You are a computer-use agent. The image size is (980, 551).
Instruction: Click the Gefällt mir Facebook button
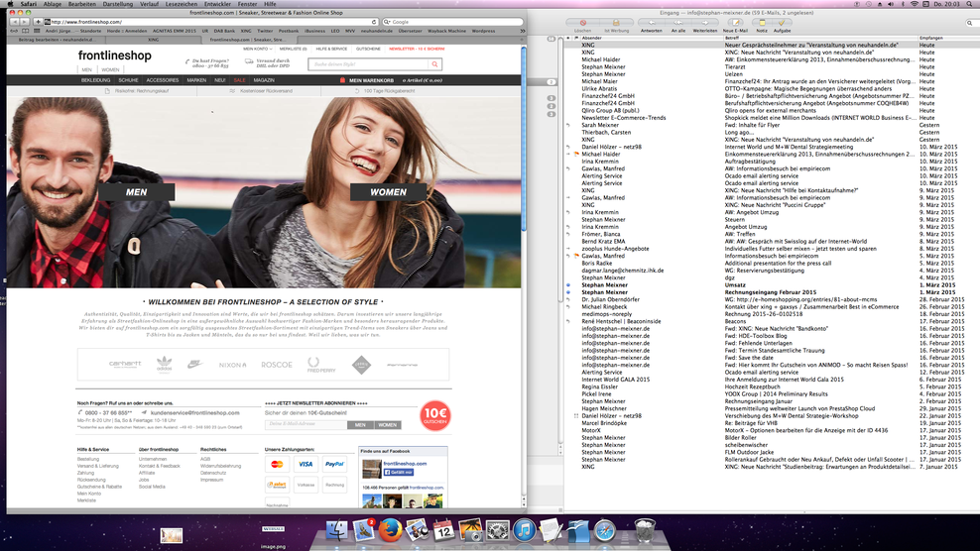398,473
